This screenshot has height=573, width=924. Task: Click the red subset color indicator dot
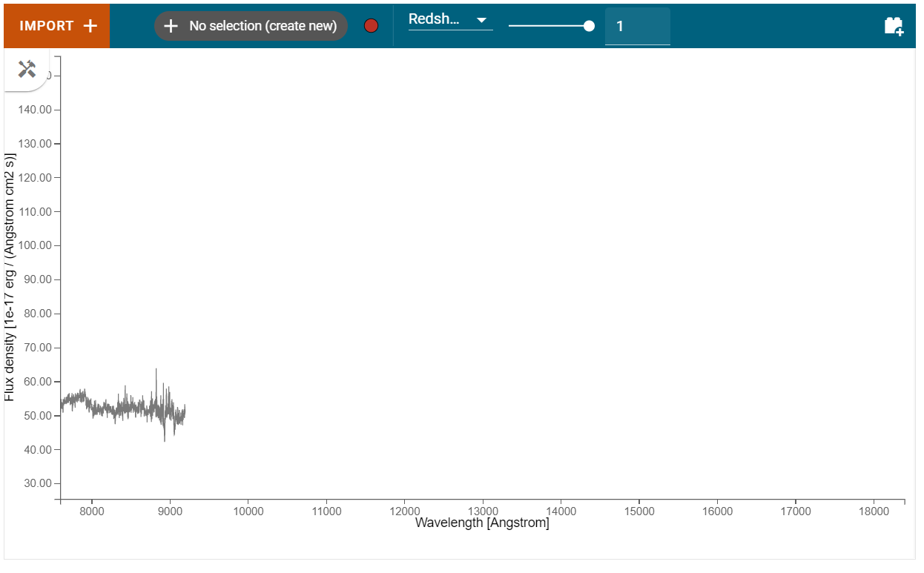371,24
